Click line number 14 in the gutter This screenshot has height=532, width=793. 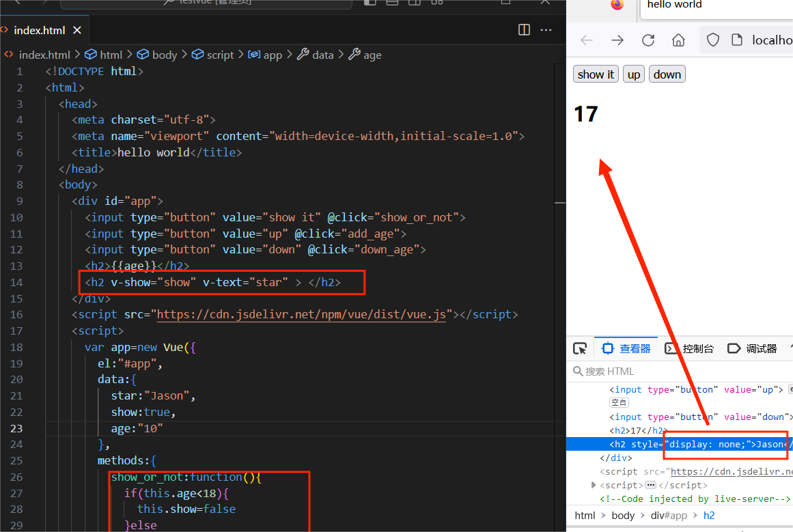pyautogui.click(x=16, y=282)
